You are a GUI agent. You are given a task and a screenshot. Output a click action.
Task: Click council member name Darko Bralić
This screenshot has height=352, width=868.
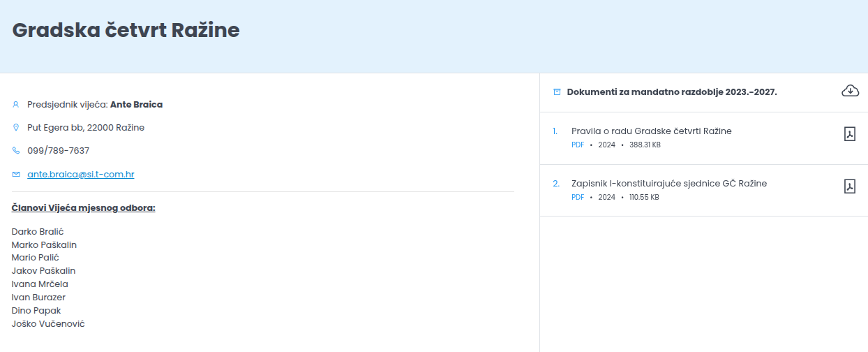(x=38, y=231)
